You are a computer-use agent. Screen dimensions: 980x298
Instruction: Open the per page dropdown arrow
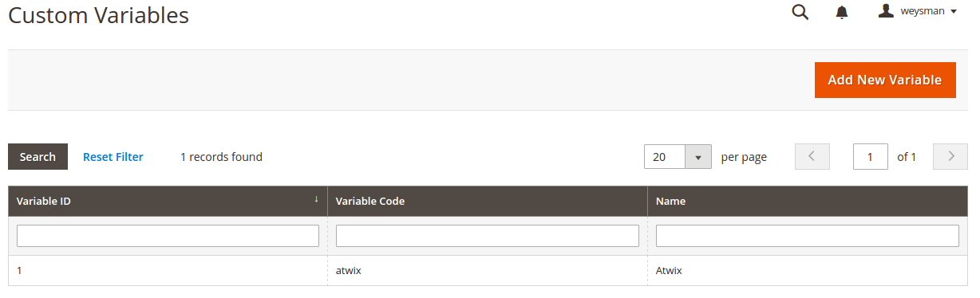click(698, 157)
